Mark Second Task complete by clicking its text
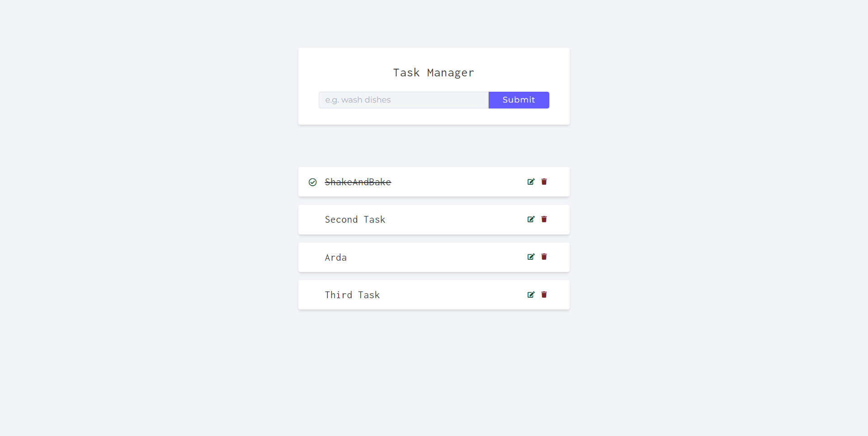 point(355,220)
